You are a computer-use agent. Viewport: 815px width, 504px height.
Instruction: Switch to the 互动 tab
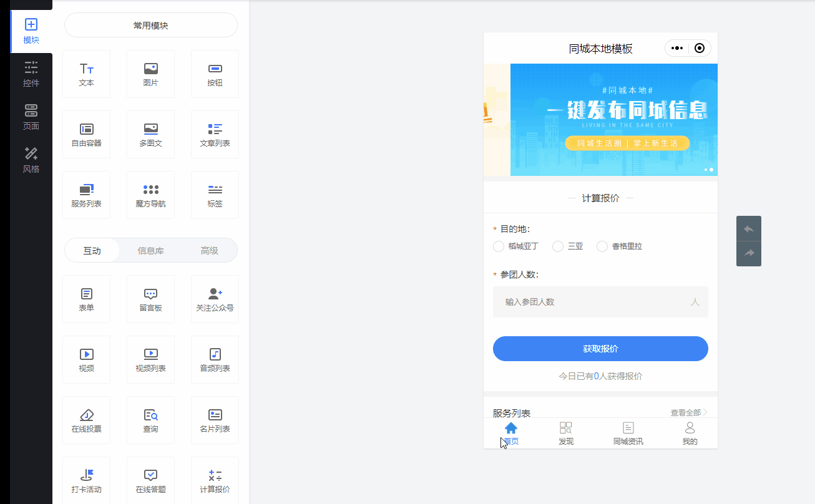pyautogui.click(x=92, y=251)
